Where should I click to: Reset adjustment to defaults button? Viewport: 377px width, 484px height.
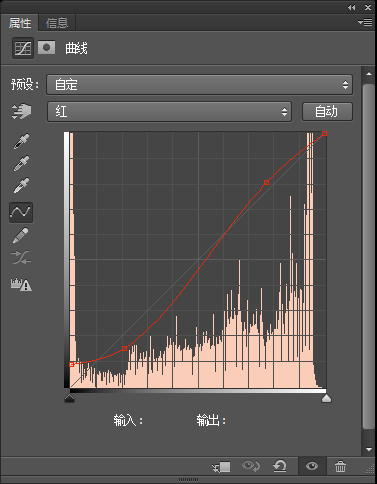point(280,466)
